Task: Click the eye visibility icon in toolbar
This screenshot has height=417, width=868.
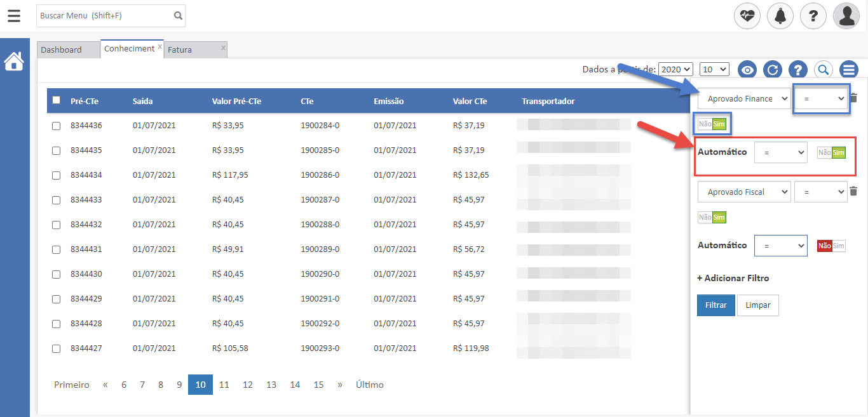Action: coord(747,70)
